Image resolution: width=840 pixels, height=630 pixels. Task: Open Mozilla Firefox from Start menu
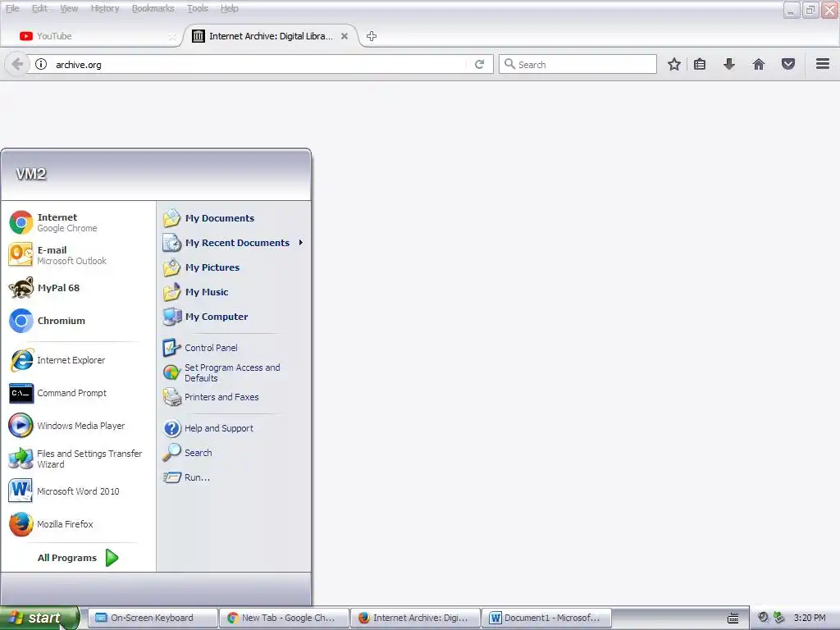click(x=78, y=524)
